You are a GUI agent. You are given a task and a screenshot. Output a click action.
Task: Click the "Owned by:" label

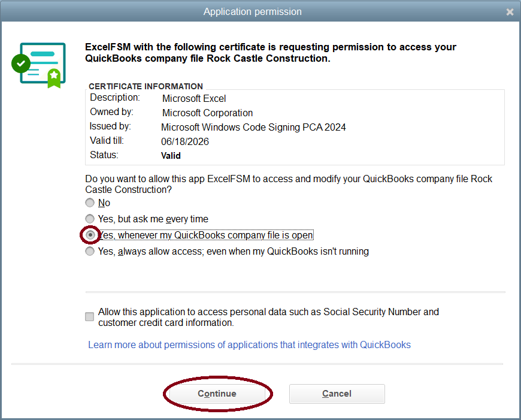pyautogui.click(x=111, y=111)
